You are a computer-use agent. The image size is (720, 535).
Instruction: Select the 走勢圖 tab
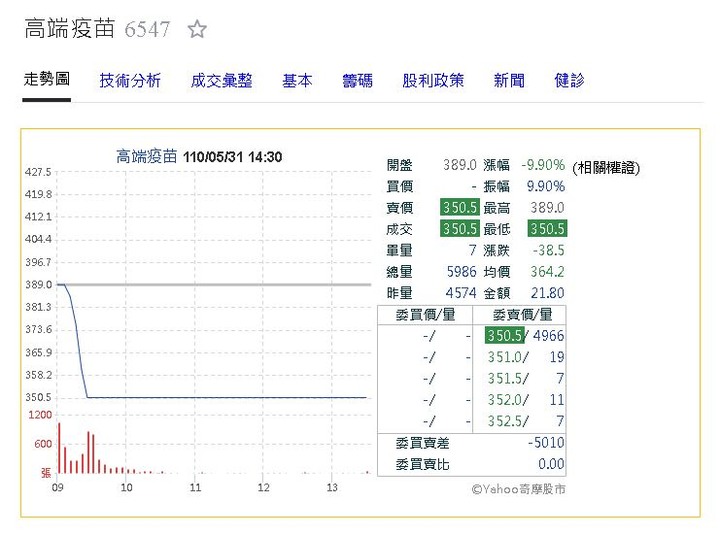click(x=47, y=80)
